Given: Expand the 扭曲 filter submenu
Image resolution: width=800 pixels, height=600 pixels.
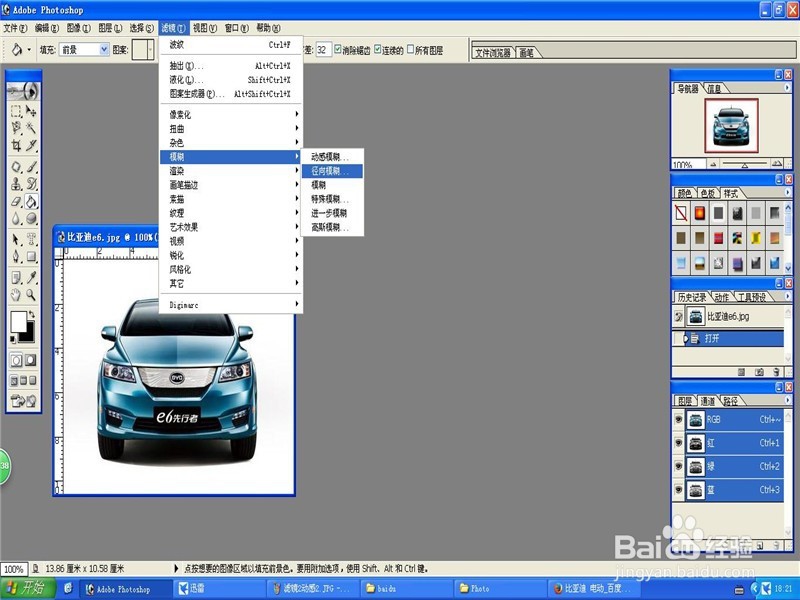Looking at the screenshot, I should click(231, 129).
